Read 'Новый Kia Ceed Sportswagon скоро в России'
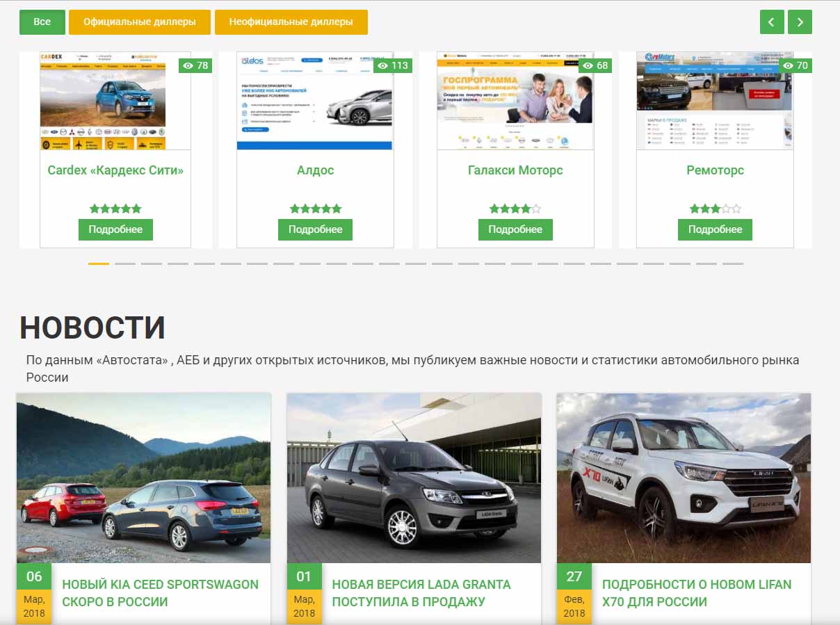The width and height of the screenshot is (840, 625). coord(160,593)
